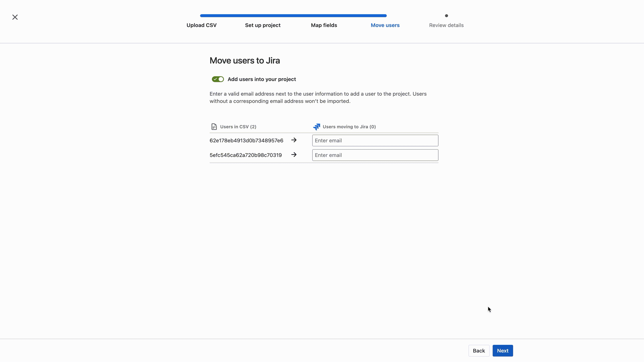Select the text 5efc545ca62a720b98c70319

[x=246, y=155]
